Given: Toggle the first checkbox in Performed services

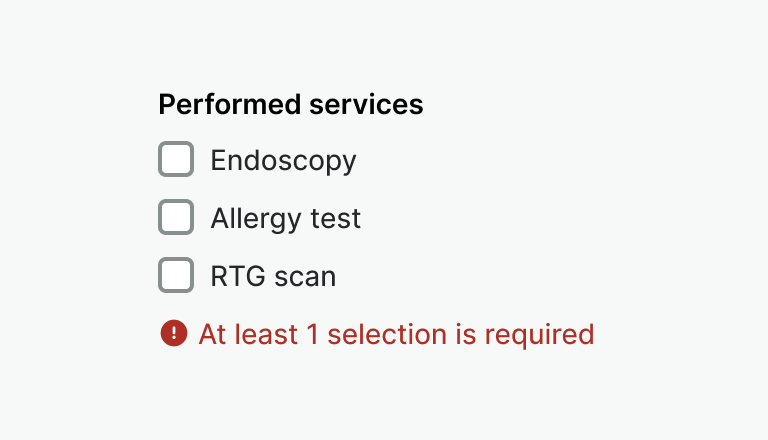Looking at the screenshot, I should (176, 160).
